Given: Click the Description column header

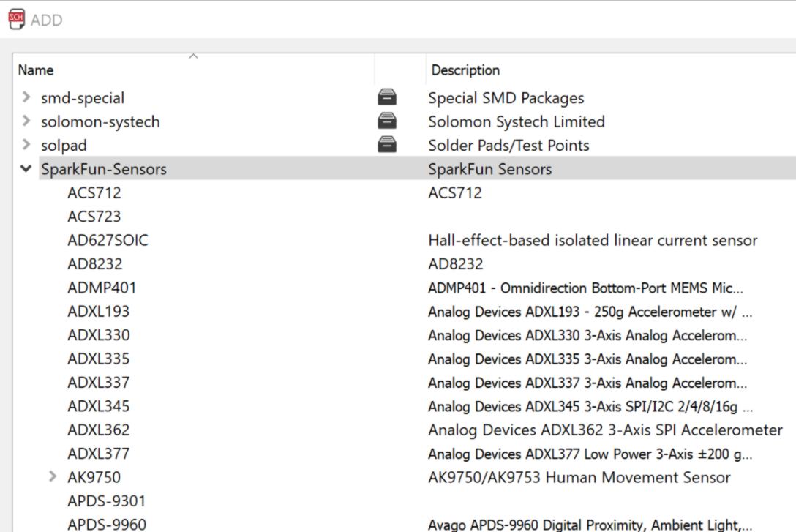Looking at the screenshot, I should [x=465, y=70].
